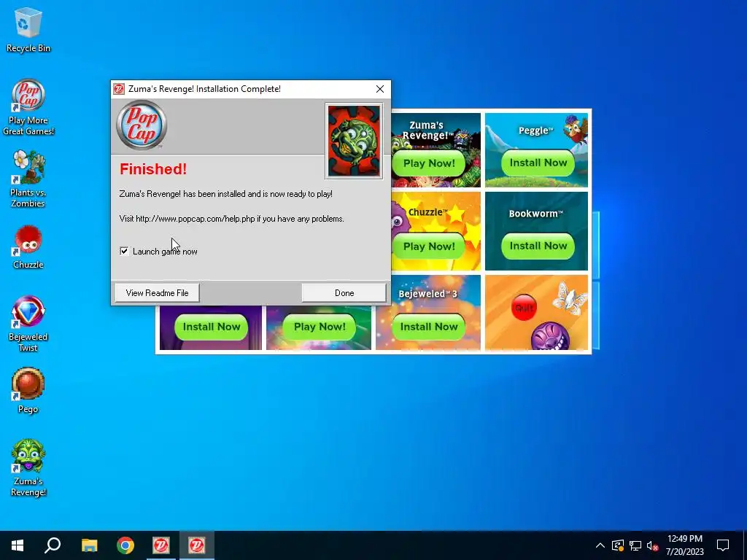Open the notification center
747x560 pixels.
point(723,545)
